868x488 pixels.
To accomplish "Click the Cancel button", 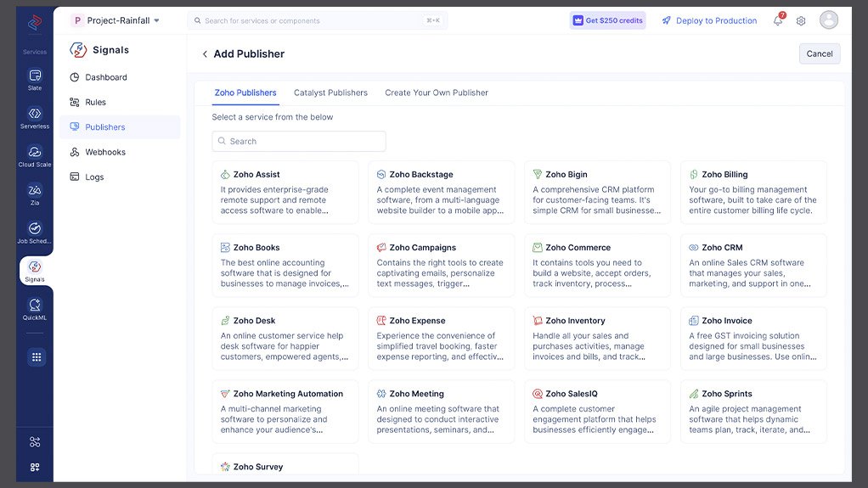I will (820, 53).
